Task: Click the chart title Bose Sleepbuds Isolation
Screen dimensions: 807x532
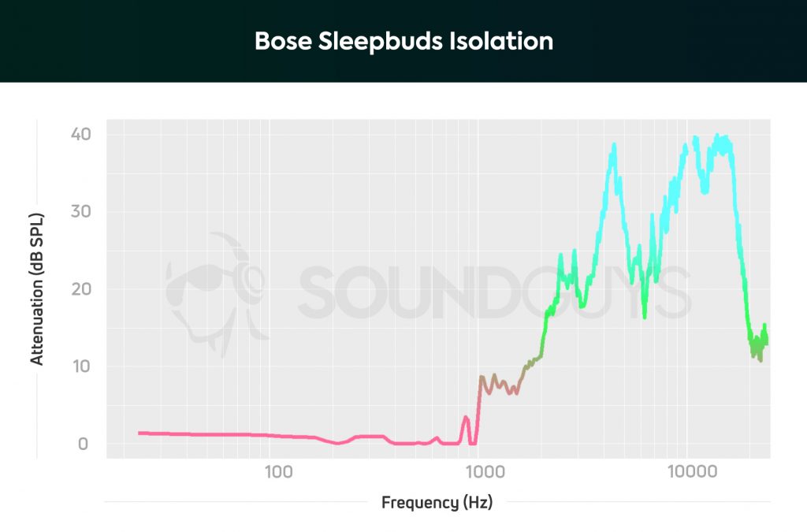Action: click(403, 41)
